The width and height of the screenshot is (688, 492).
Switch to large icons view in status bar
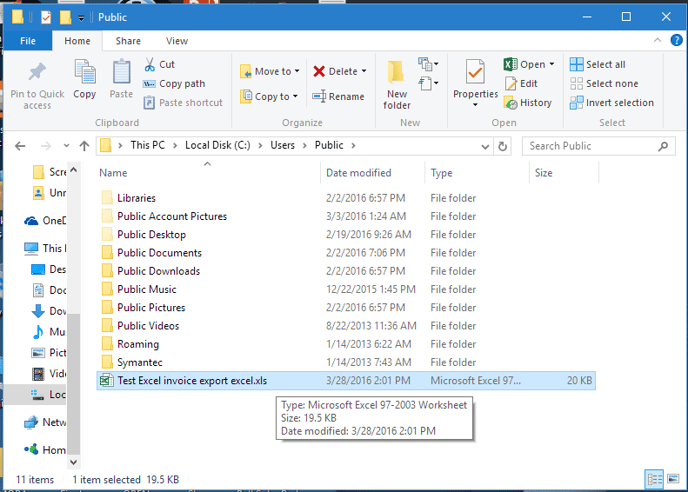(x=671, y=480)
